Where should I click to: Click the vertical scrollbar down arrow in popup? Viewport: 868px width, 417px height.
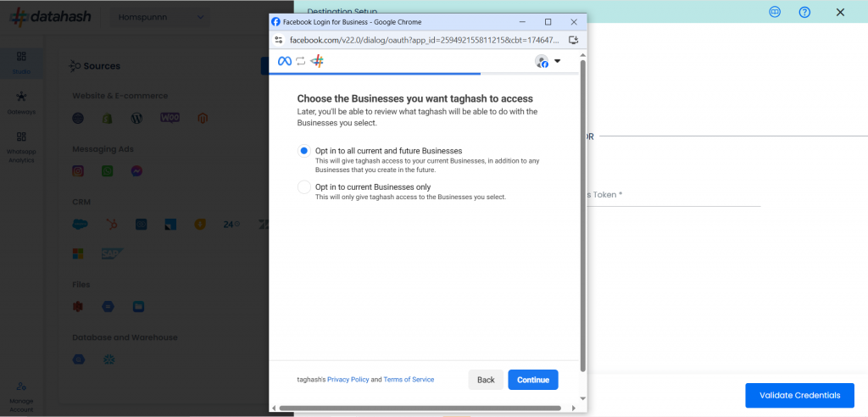(x=582, y=398)
